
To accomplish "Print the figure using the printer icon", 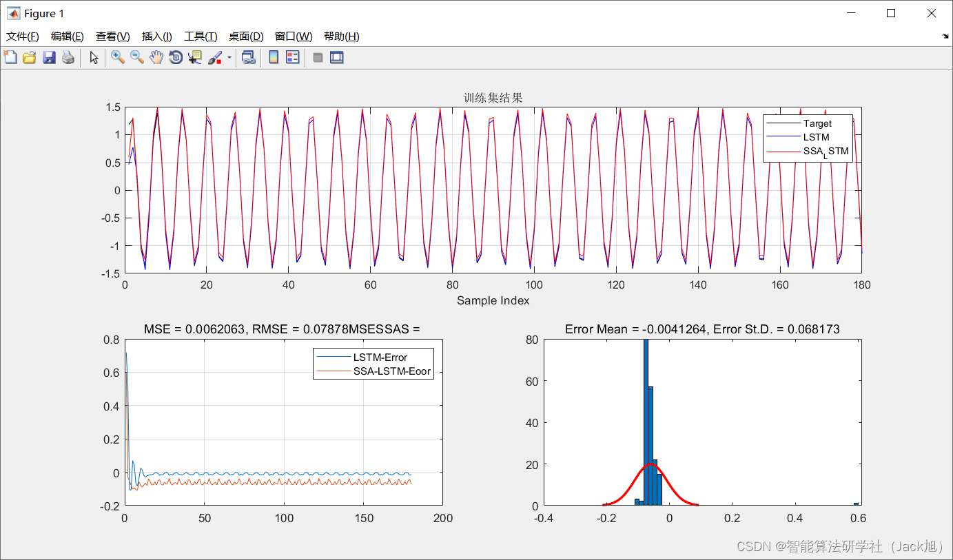I will click(x=68, y=58).
